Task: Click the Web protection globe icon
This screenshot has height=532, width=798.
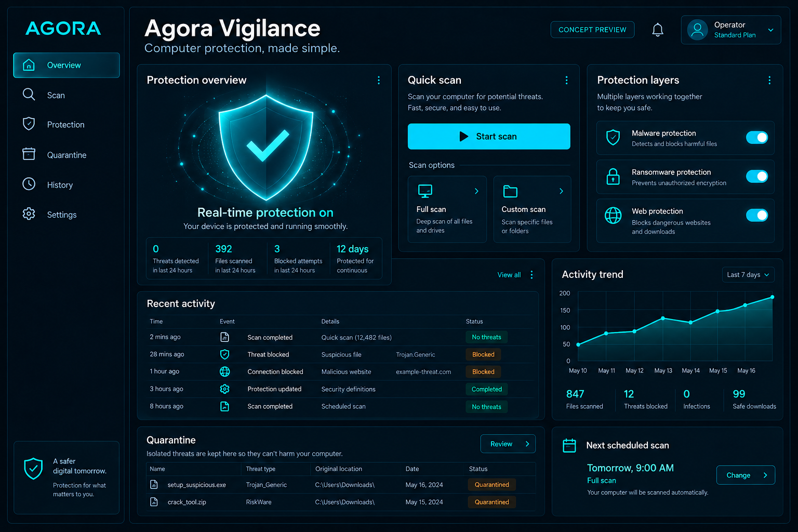Action: click(613, 215)
